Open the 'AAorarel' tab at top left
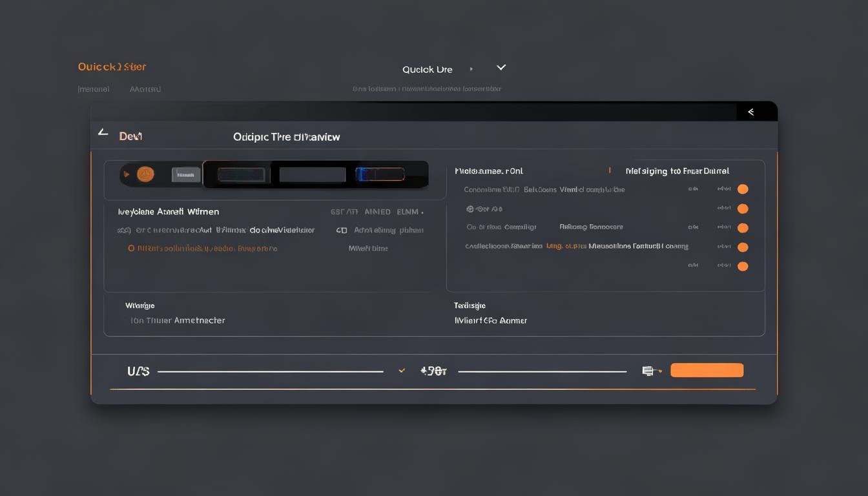Image resolution: width=868 pixels, height=496 pixels. point(145,89)
